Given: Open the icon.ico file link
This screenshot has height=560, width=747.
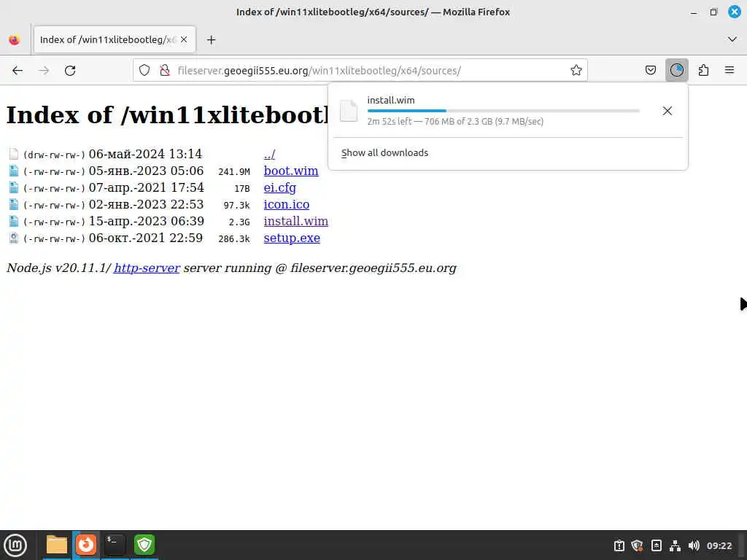Looking at the screenshot, I should coord(286,204).
